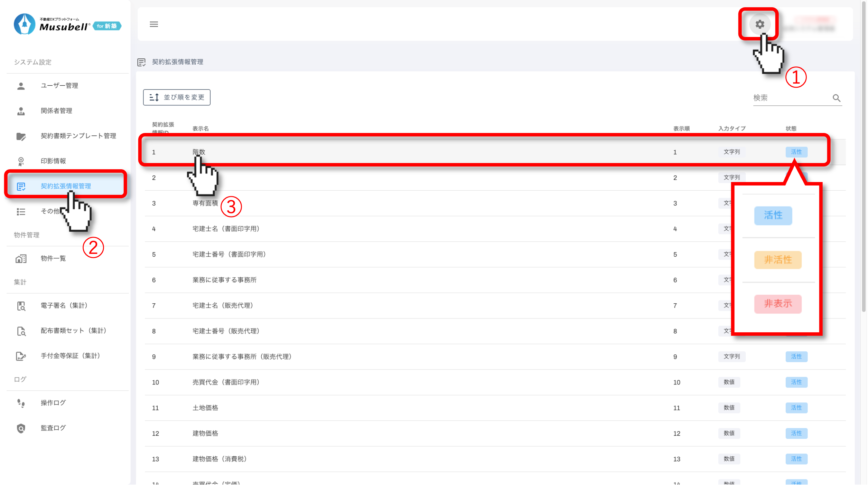
Task: Open the 階数 row
Action: tap(199, 152)
